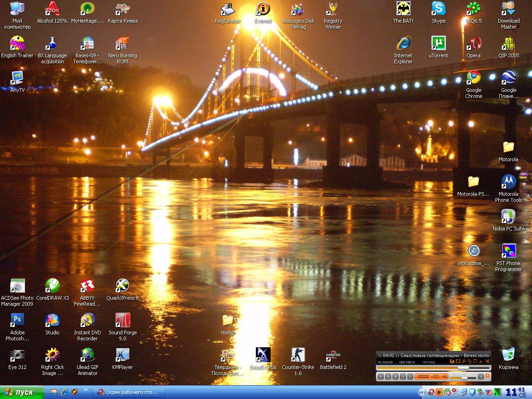Open the Skype desktop shortcut
532x399 pixels.
click(x=438, y=9)
